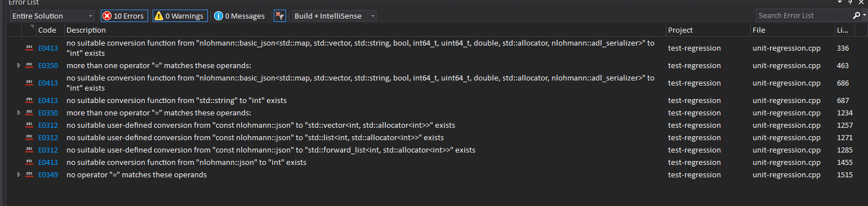Sort by the Project column header
The width and height of the screenshot is (868, 206).
680,30
